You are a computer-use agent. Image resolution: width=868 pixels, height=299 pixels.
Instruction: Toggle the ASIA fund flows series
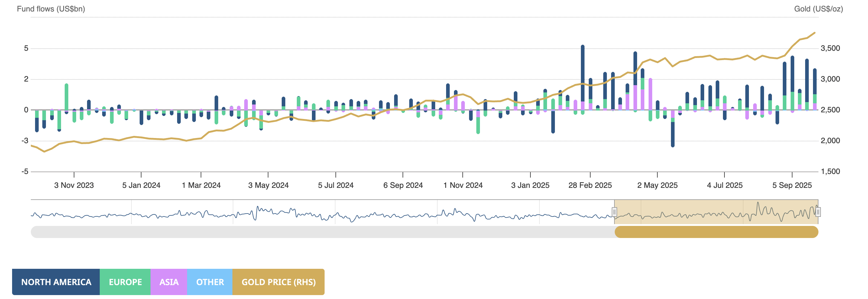tap(169, 282)
